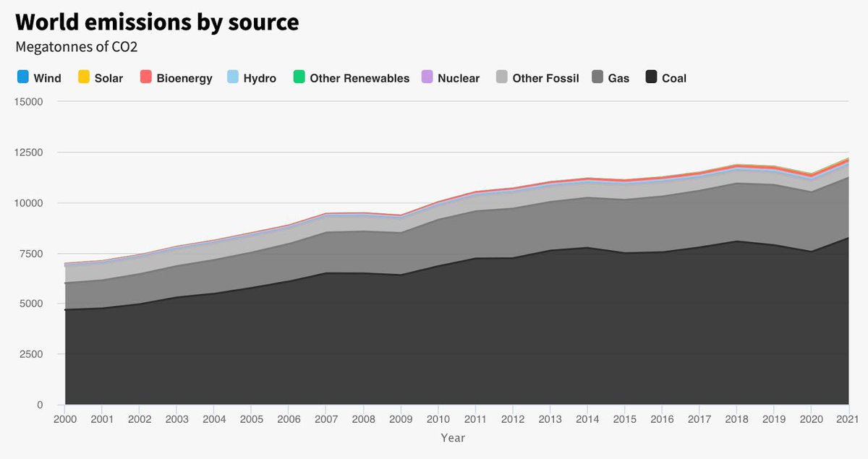Click the 2015 x-axis label
Viewport: 868px width, 459px height.
click(x=624, y=419)
